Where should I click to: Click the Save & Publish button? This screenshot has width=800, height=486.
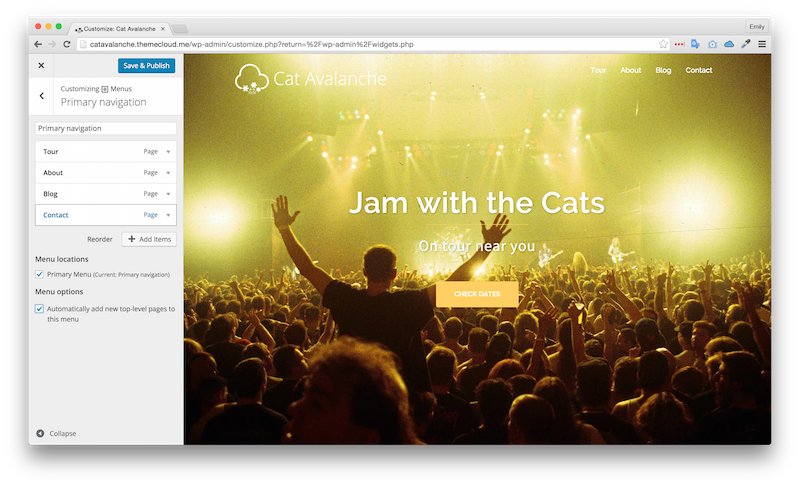tap(146, 65)
